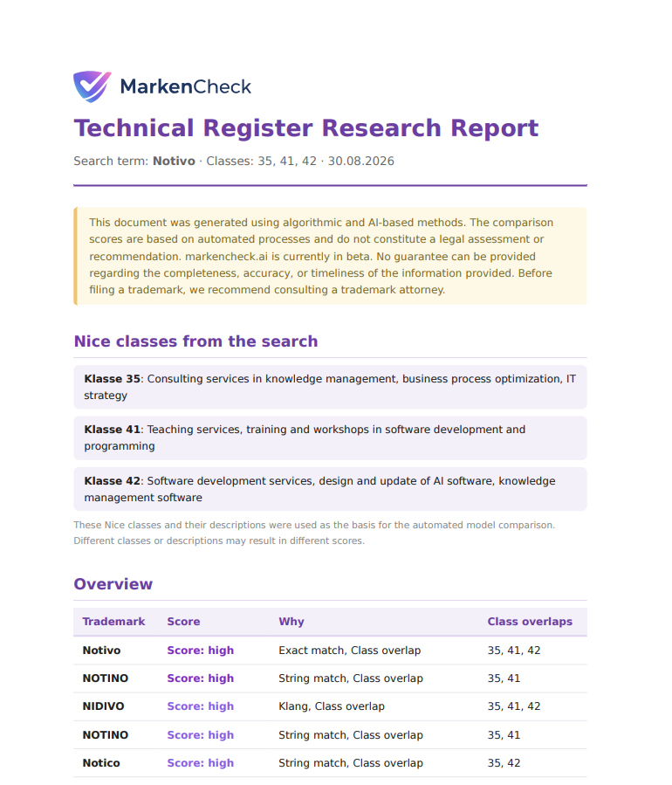Click the NOTINO cell directly above Notico

coord(105,735)
